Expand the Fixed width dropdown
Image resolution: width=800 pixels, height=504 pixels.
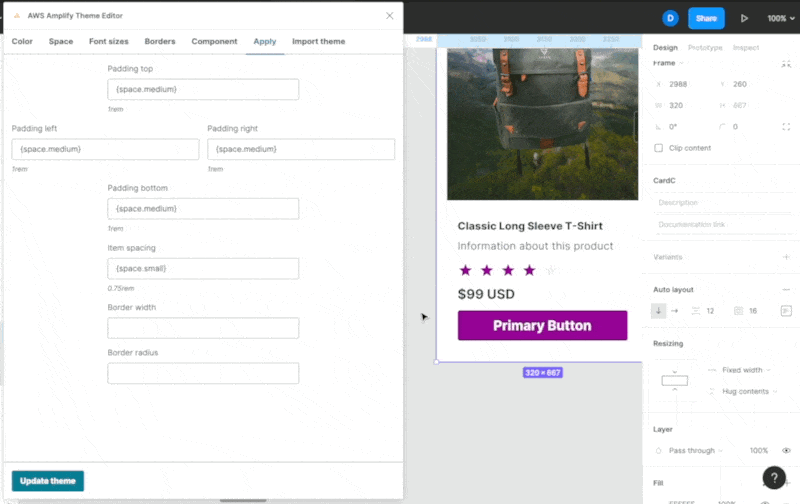pos(745,370)
